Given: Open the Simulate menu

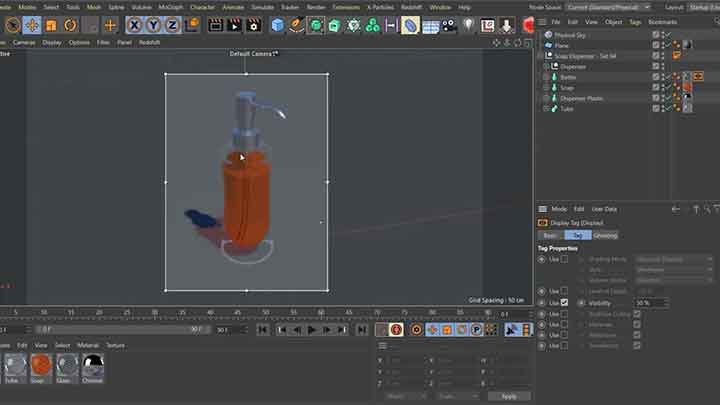Looking at the screenshot, I should click(262, 7).
